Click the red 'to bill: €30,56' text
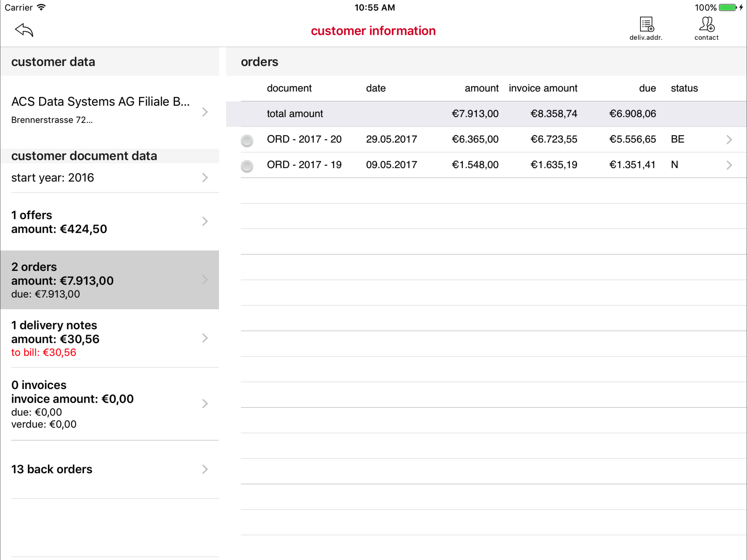Image resolution: width=747 pixels, height=560 pixels. pos(43,352)
